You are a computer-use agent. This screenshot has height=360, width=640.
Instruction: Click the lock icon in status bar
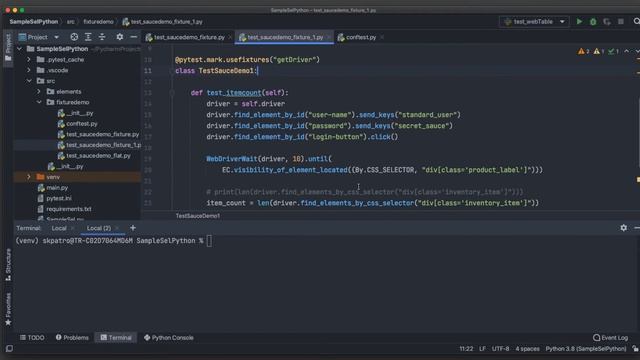[635, 349]
